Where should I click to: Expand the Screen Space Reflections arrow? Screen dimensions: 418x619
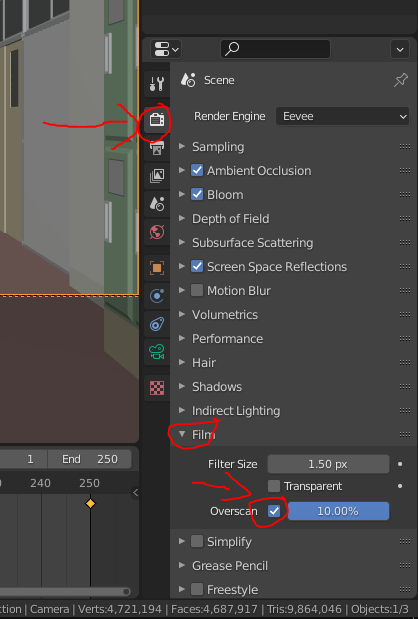click(182, 266)
